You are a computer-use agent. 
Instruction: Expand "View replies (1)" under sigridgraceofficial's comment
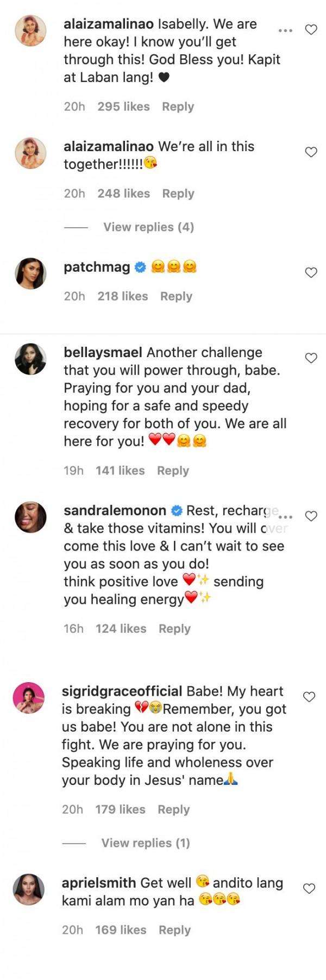tap(146, 843)
